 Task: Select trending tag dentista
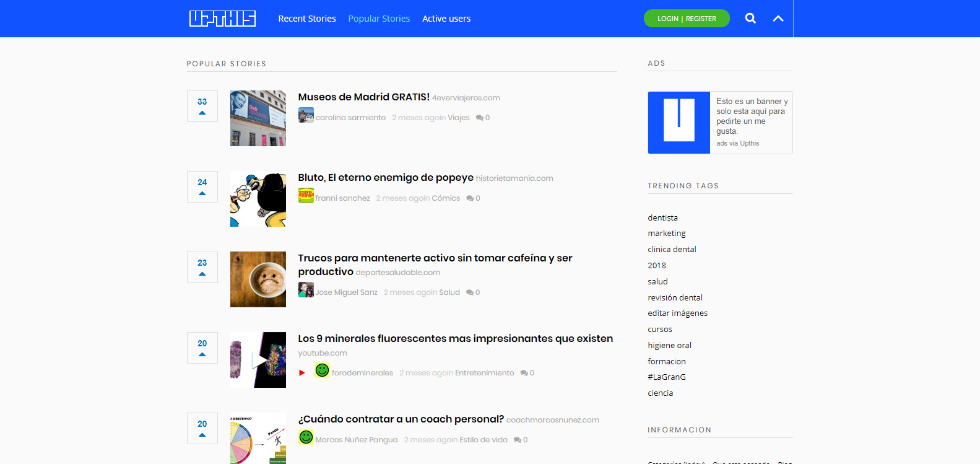tap(662, 217)
